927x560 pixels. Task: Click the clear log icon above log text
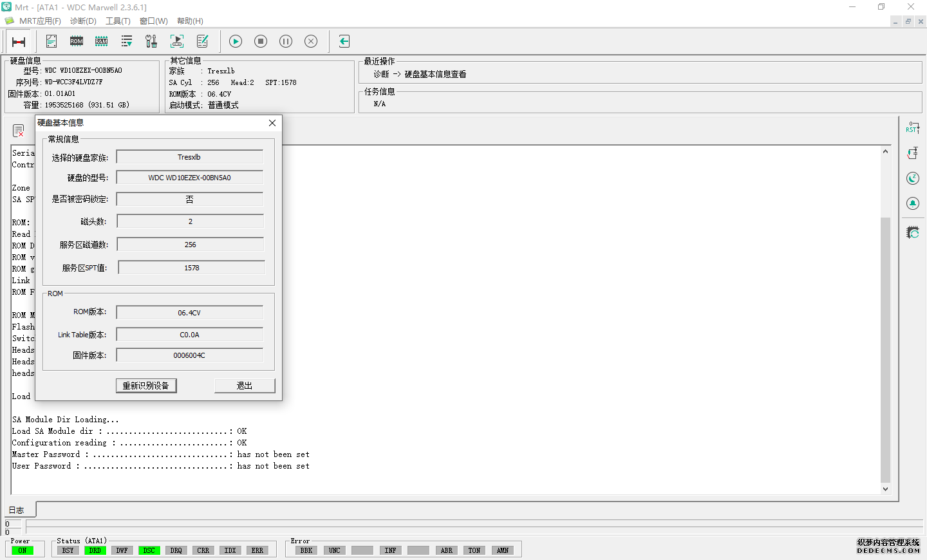[19, 131]
